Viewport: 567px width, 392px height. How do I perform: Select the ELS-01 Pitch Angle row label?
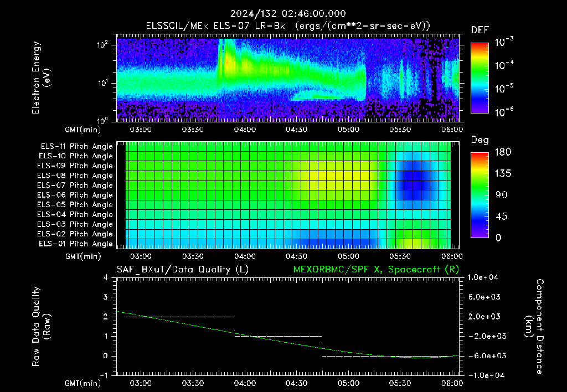click(x=76, y=244)
